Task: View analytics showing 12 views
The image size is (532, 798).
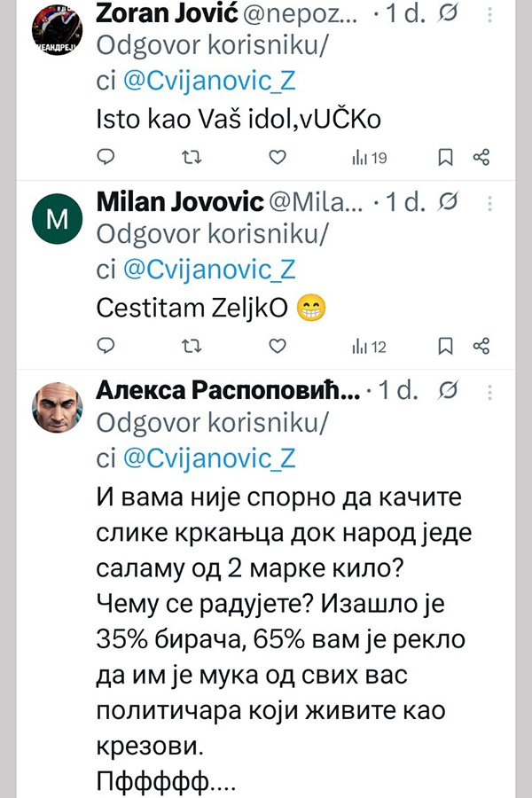Action: pos(370,346)
